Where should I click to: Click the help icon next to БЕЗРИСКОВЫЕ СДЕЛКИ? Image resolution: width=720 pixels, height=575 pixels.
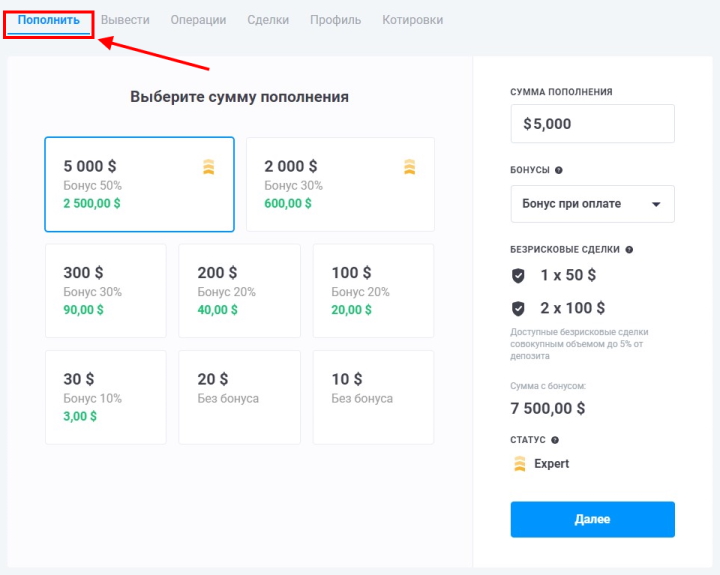click(x=629, y=250)
